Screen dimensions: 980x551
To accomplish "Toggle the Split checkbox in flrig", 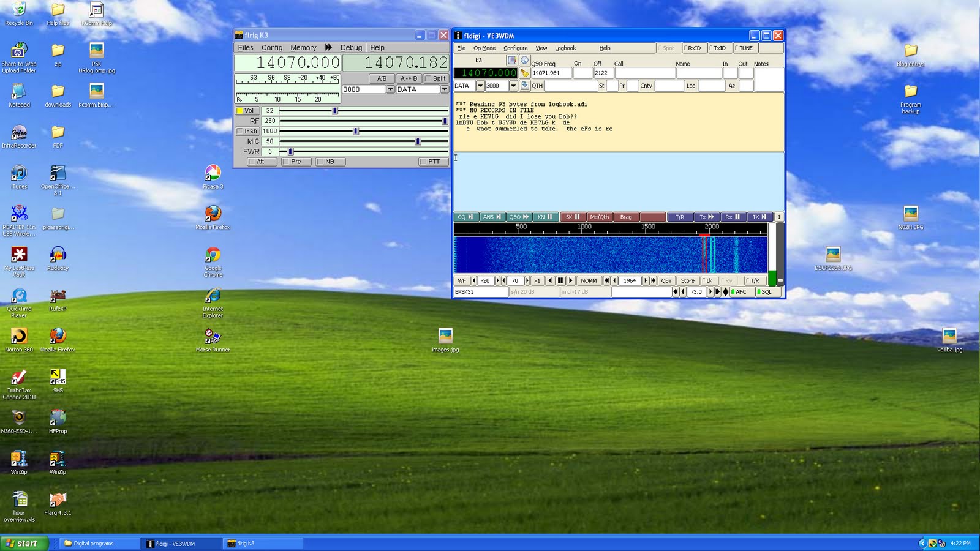I will 435,78.
